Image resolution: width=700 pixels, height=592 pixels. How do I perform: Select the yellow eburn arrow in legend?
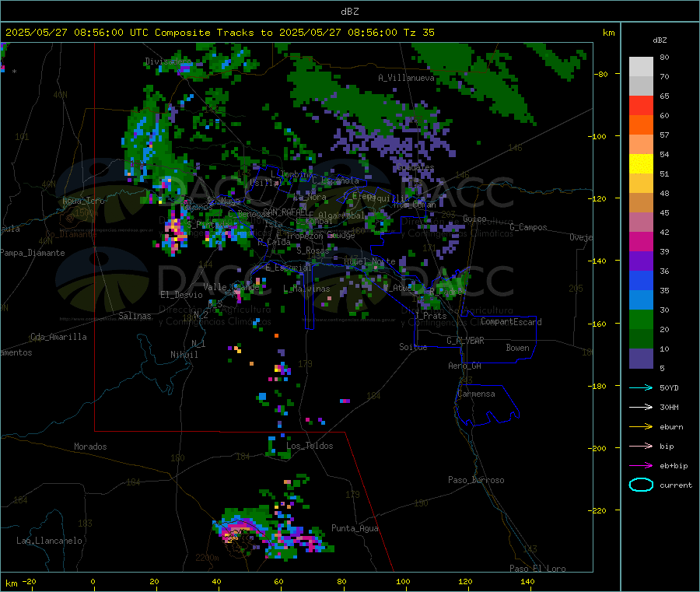[641, 427]
